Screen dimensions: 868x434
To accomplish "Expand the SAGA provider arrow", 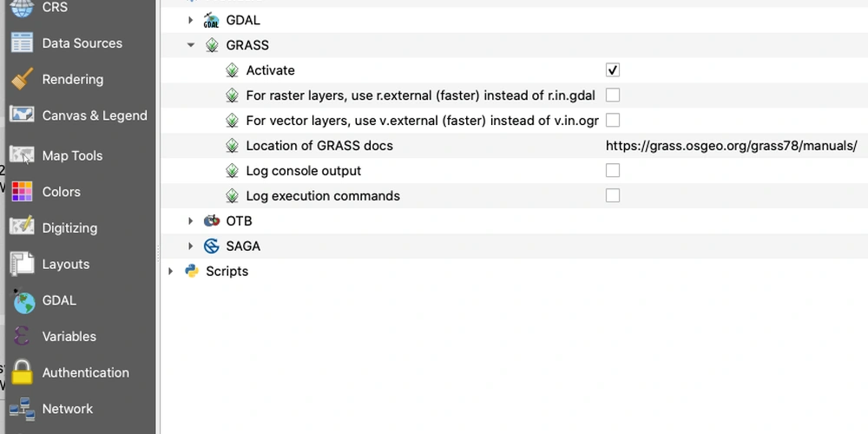I will (x=190, y=246).
